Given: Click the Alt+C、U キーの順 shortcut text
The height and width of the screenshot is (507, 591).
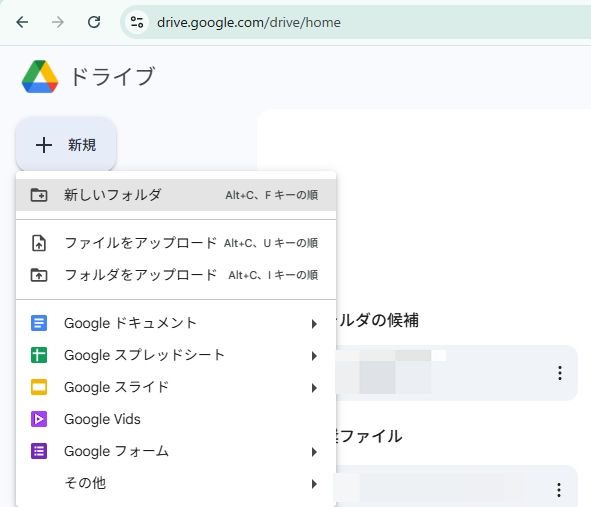Looking at the screenshot, I should click(271, 243).
